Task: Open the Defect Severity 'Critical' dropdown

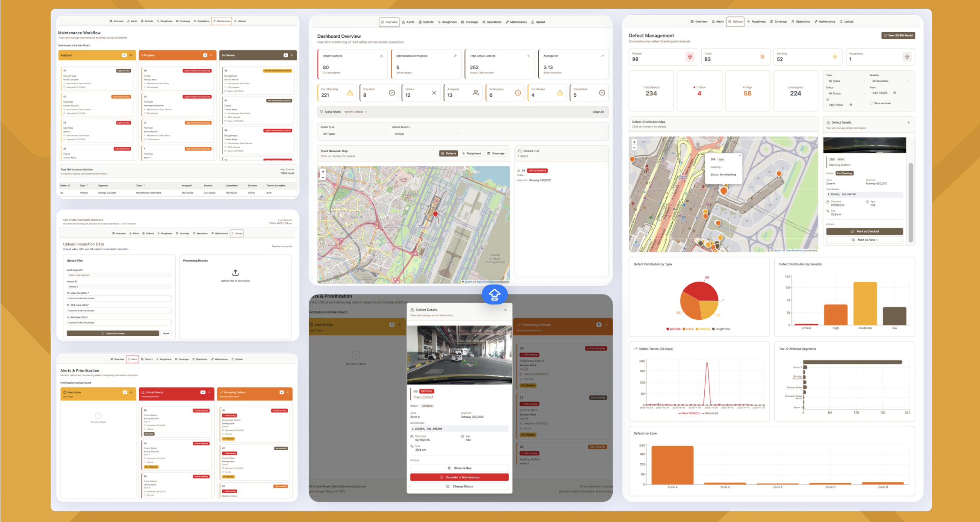Action: click(x=426, y=134)
